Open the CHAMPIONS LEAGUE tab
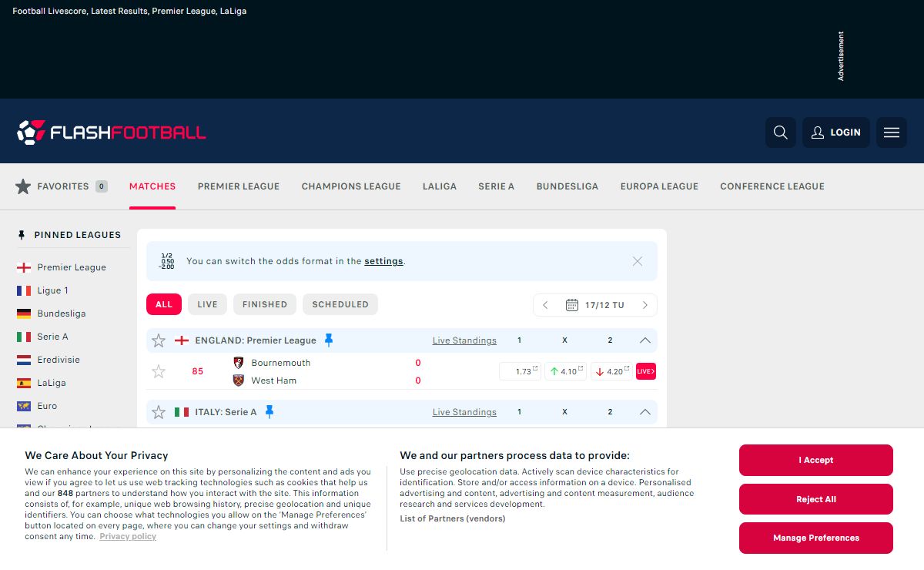The width and height of the screenshot is (924, 570). click(x=351, y=186)
